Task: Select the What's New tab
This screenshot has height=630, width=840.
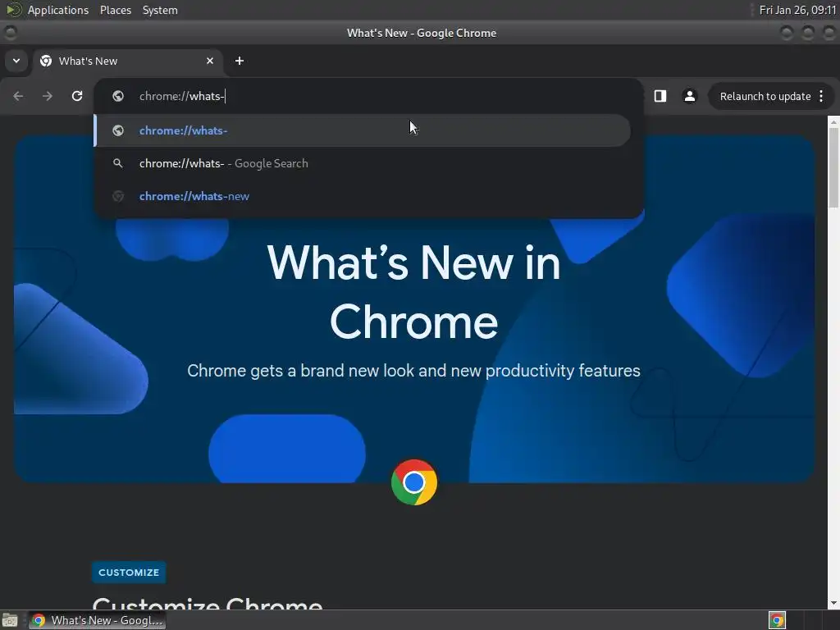Action: coord(127,61)
